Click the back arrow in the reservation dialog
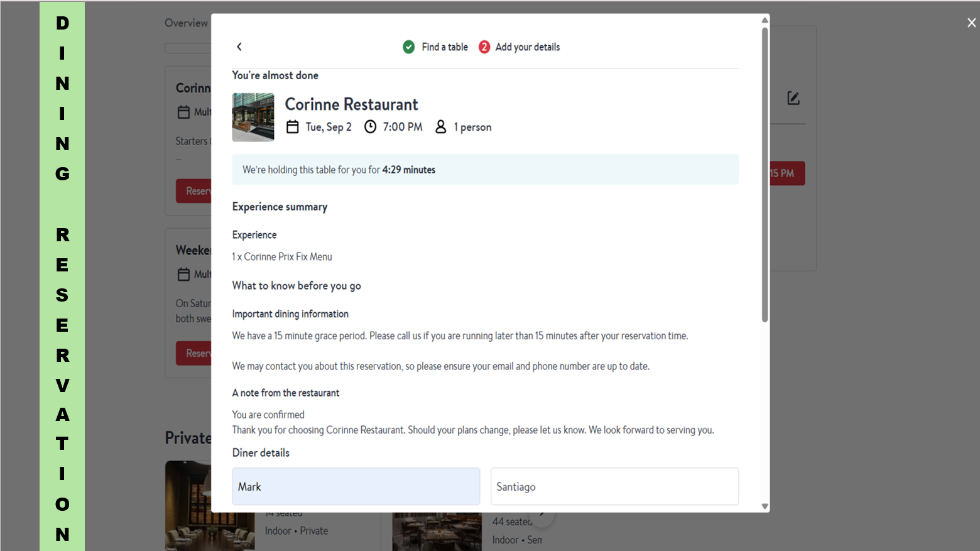This screenshot has width=980, height=551. [239, 47]
